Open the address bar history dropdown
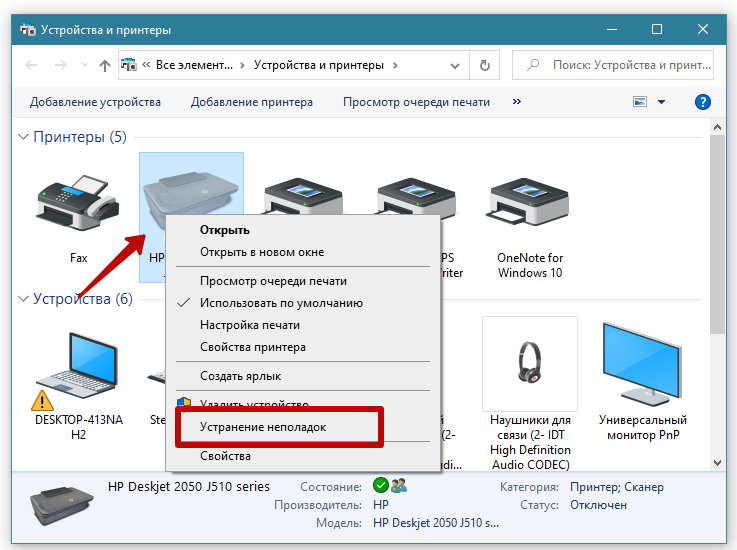This screenshot has height=550, width=737. 455,66
